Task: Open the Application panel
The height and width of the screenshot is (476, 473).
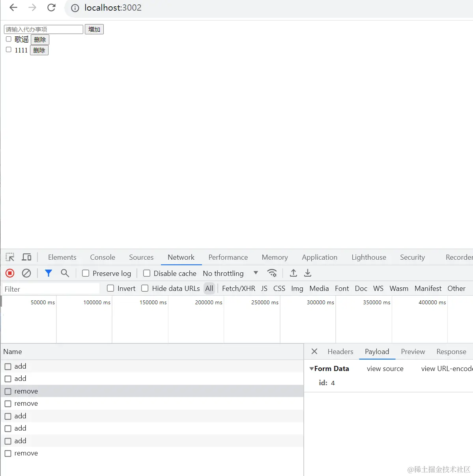Action: click(320, 257)
